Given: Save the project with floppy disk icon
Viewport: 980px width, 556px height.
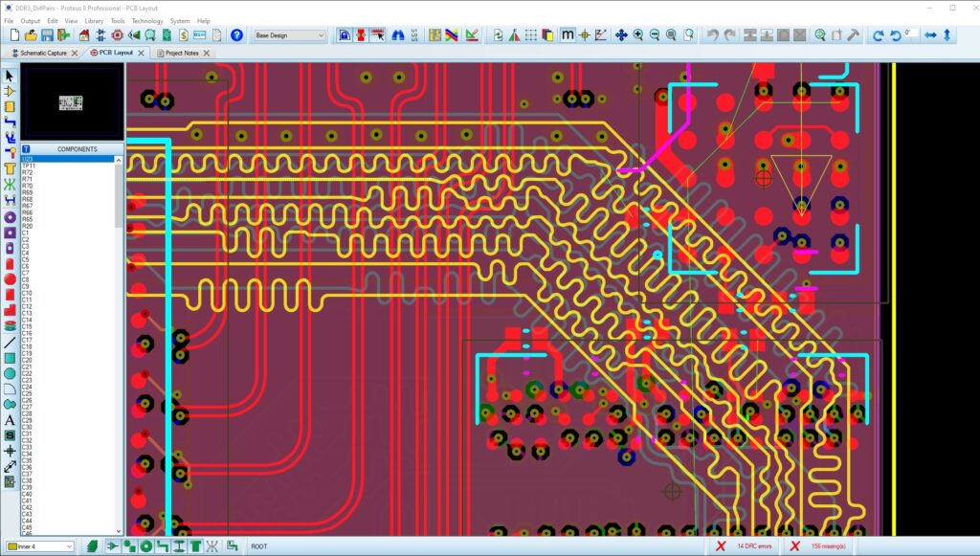Looking at the screenshot, I should (x=47, y=35).
